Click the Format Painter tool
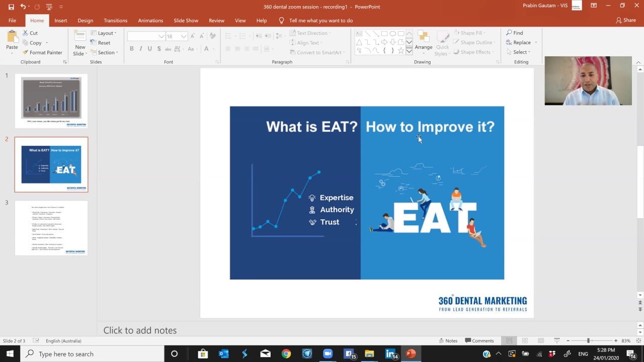Viewport: 644px width, 362px height. (x=42, y=52)
